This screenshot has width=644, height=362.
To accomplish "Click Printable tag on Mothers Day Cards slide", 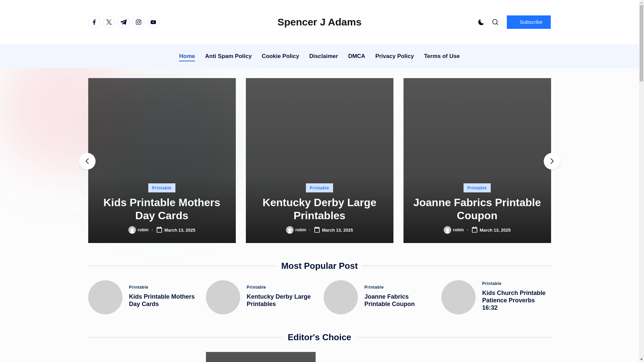I will 162,188.
